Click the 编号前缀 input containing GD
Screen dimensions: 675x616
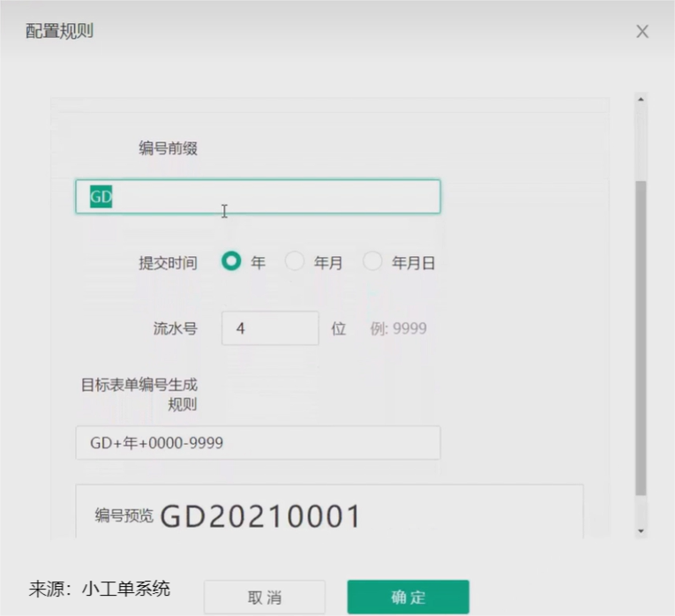coord(258,197)
